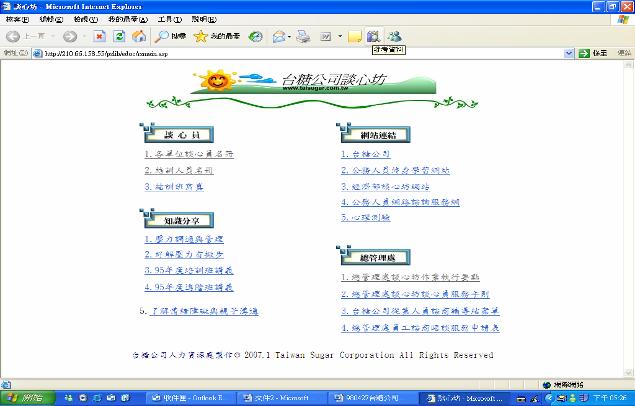Expand the address bar URL dropdown
635x406 pixels.
coord(569,53)
